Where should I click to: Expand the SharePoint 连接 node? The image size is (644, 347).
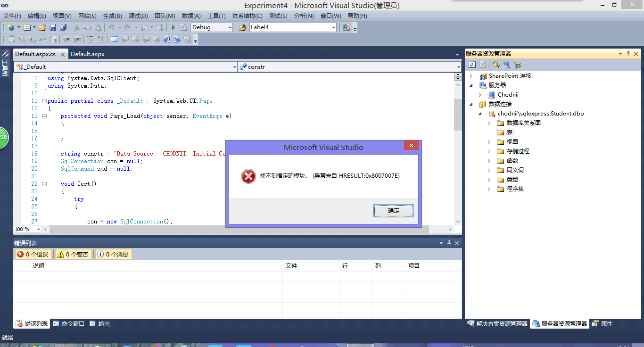[471, 76]
